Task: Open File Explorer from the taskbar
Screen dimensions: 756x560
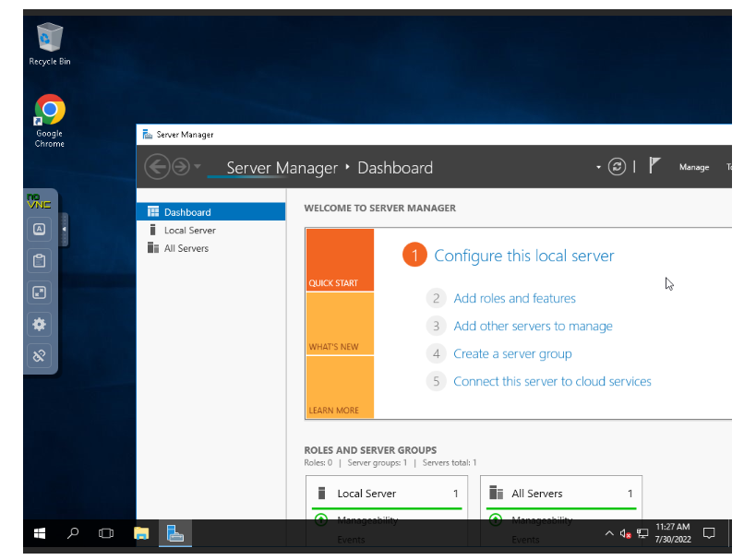Action: coord(141,533)
